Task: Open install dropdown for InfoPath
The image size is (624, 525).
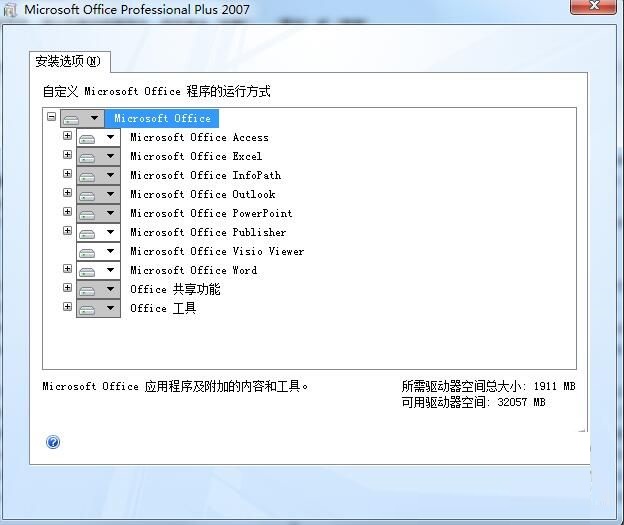Action: pos(98,176)
